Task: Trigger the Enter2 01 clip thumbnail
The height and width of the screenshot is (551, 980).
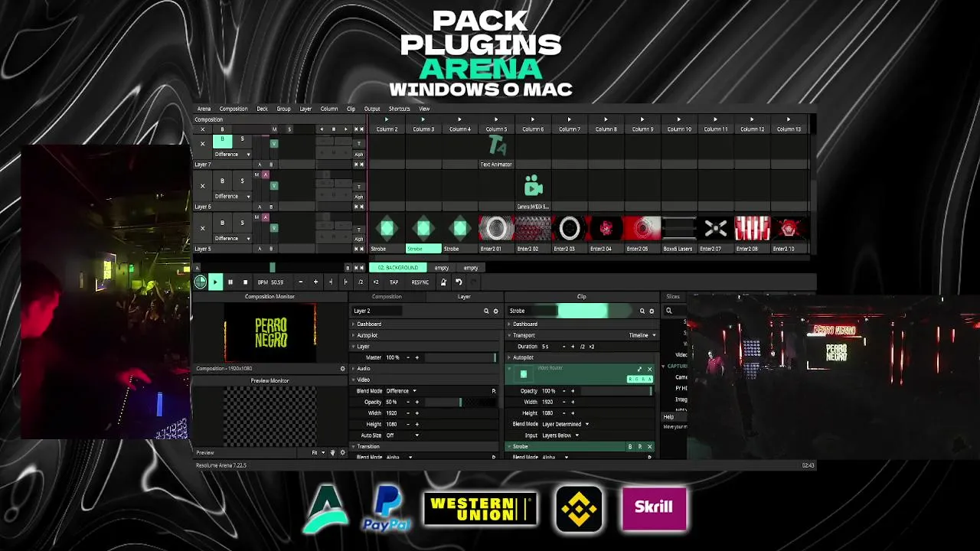Action: (x=496, y=228)
